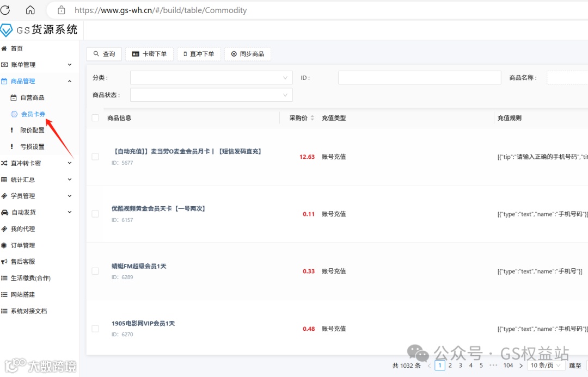588x377 pixels.
Task: Click the 系统对接文档 list icon
Action: (x=4, y=311)
